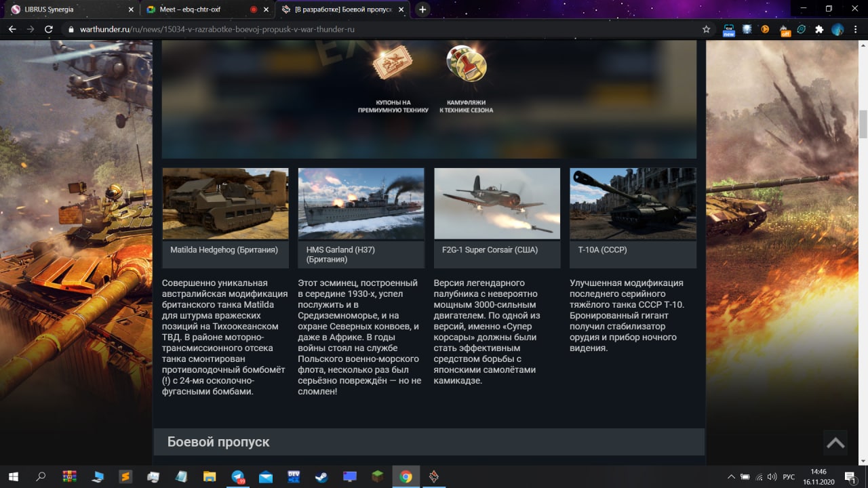Go forward in browser history
The image size is (868, 488).
(x=31, y=29)
